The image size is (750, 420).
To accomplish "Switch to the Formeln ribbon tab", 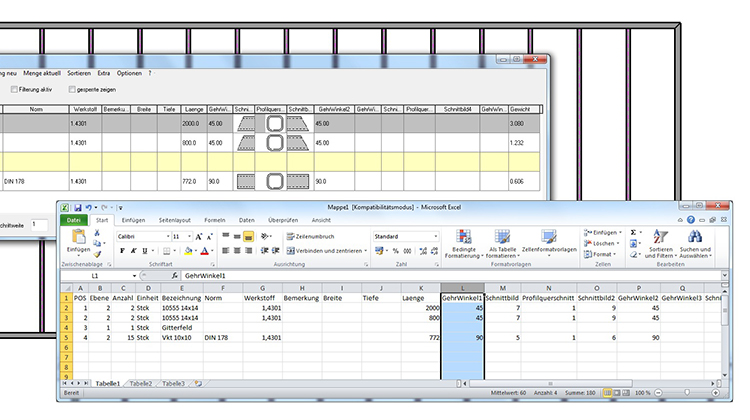I will pyautogui.click(x=215, y=220).
